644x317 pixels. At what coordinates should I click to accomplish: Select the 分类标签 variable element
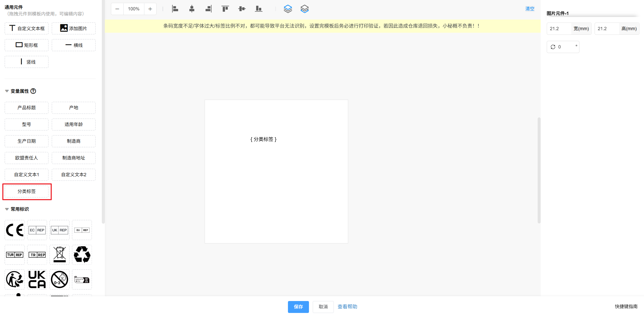27,191
